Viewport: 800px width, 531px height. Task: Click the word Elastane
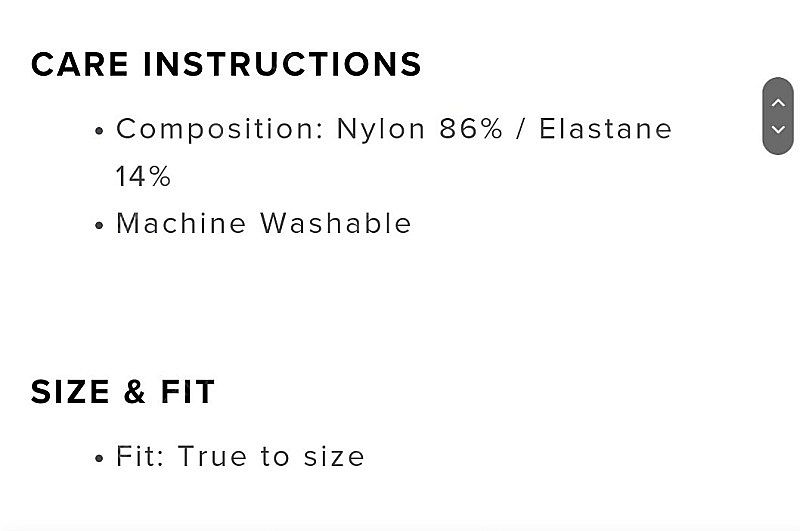click(x=606, y=129)
